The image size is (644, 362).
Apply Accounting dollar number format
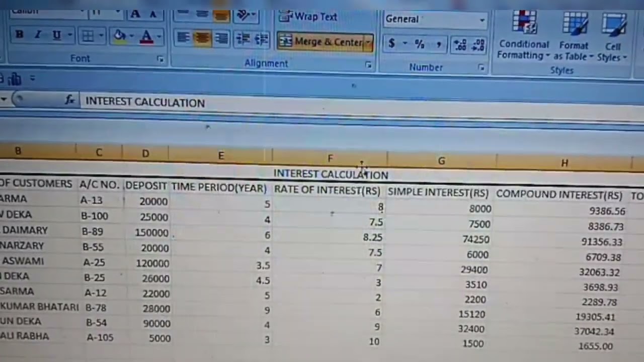[391, 44]
